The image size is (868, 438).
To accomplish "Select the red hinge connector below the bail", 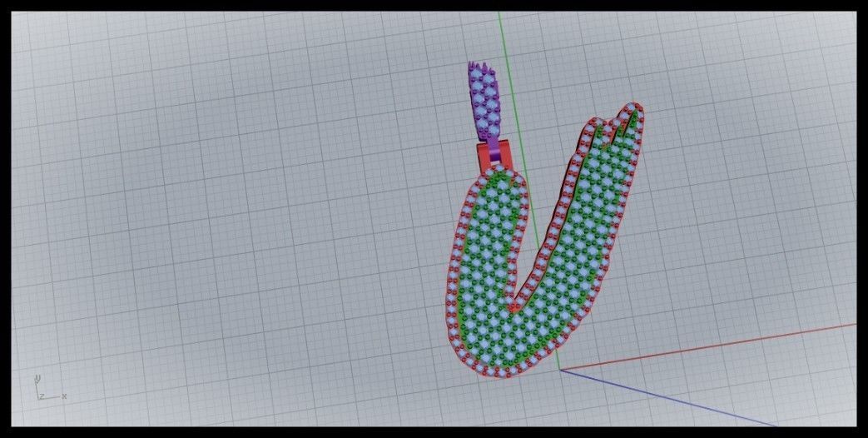I will (x=484, y=157).
